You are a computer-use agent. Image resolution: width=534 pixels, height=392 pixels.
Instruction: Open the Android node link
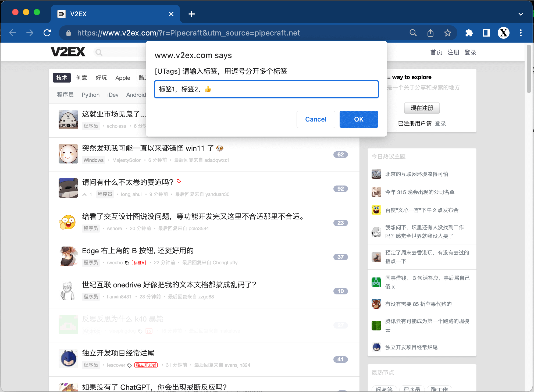coord(136,95)
